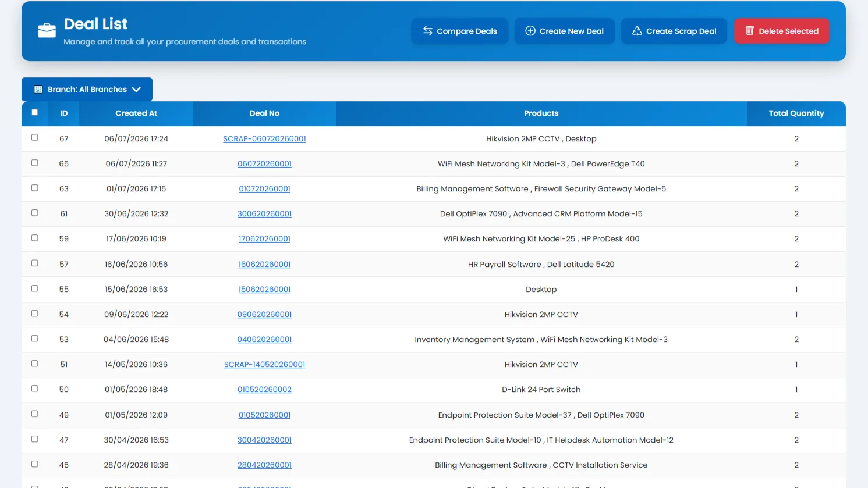The image size is (868, 488).
Task: Click the compare arrows icon in Compare Deals
Action: pos(428,31)
